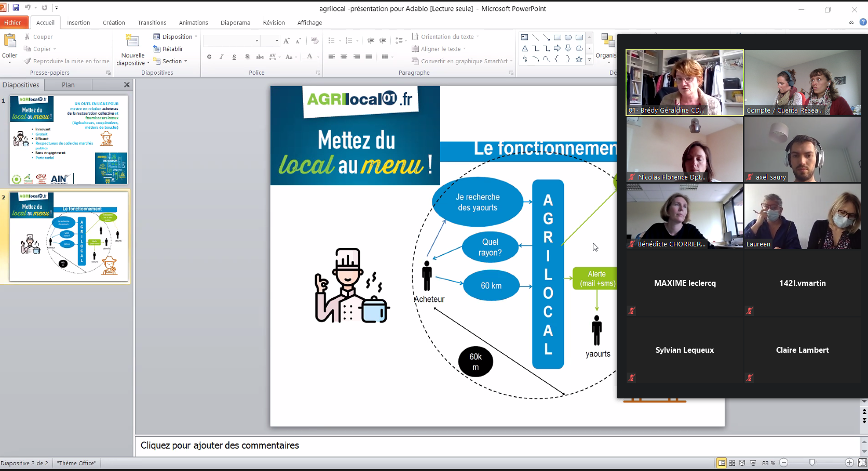Viewport: 868px width, 471px height.
Task: Toggle italic formatting
Action: click(x=222, y=57)
